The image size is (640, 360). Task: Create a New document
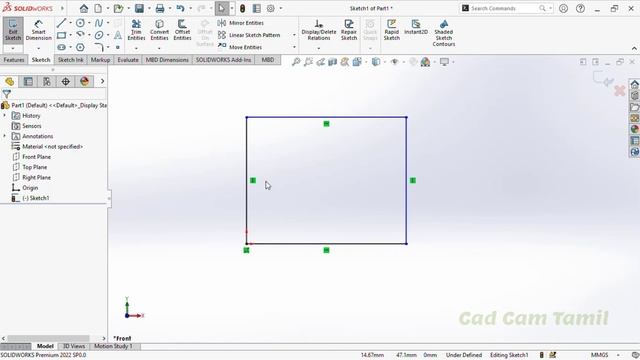click(x=98, y=8)
